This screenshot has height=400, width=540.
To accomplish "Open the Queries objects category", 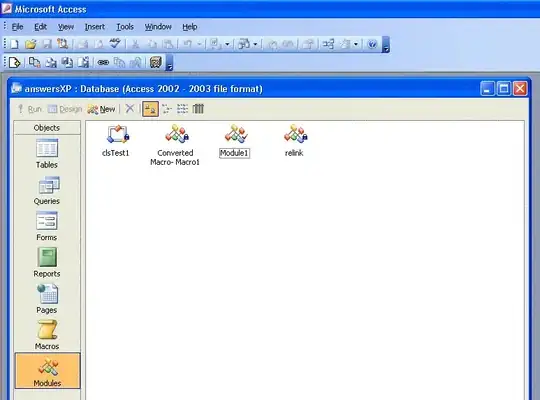I will 47,191.
